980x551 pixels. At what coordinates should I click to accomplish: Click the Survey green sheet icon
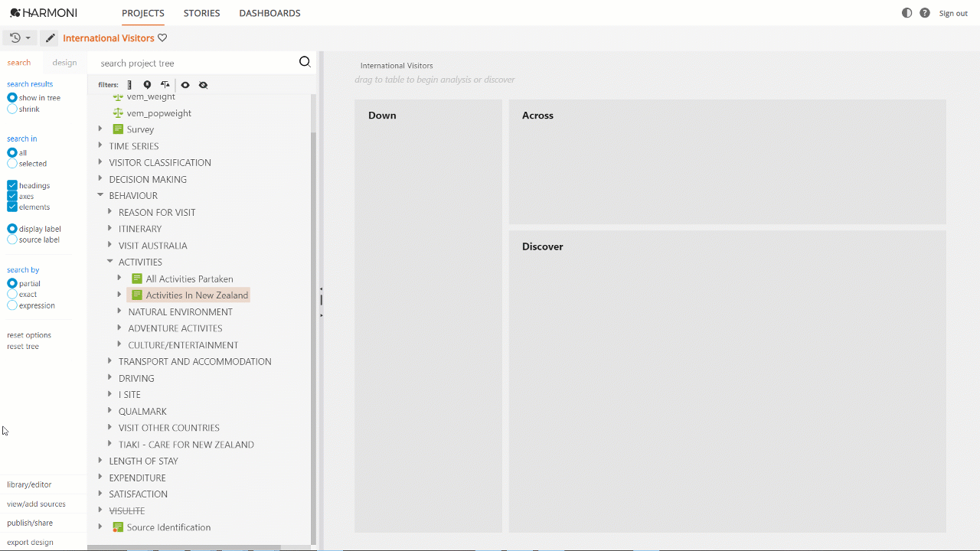pyautogui.click(x=118, y=129)
